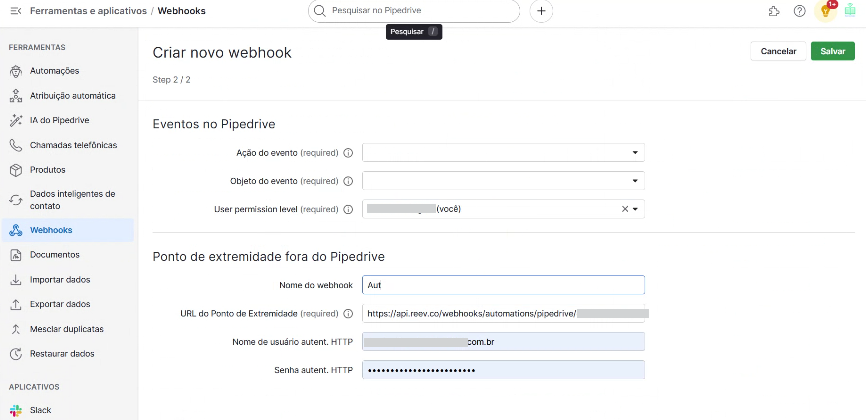Open the extensions puzzle icon
The width and height of the screenshot is (866, 420).
click(x=774, y=11)
